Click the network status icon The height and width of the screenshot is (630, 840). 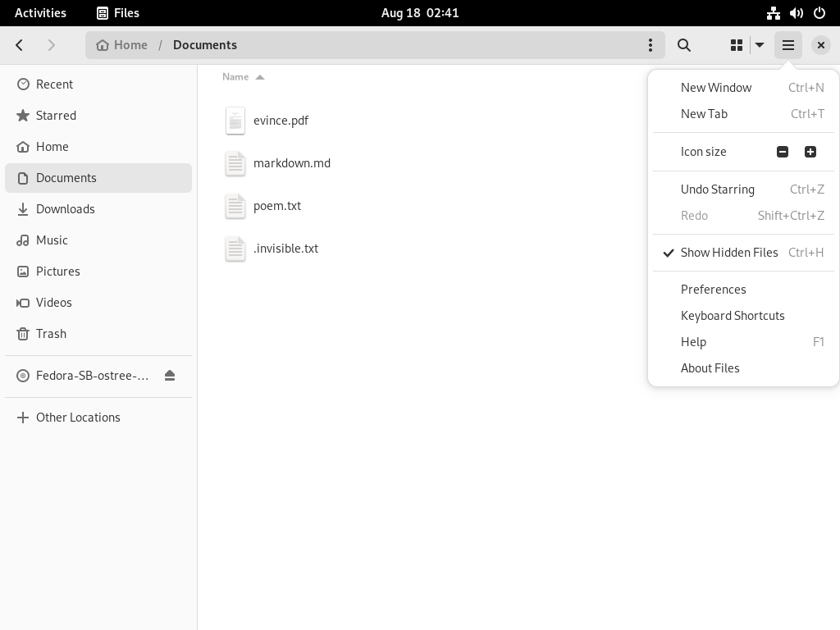point(773,13)
